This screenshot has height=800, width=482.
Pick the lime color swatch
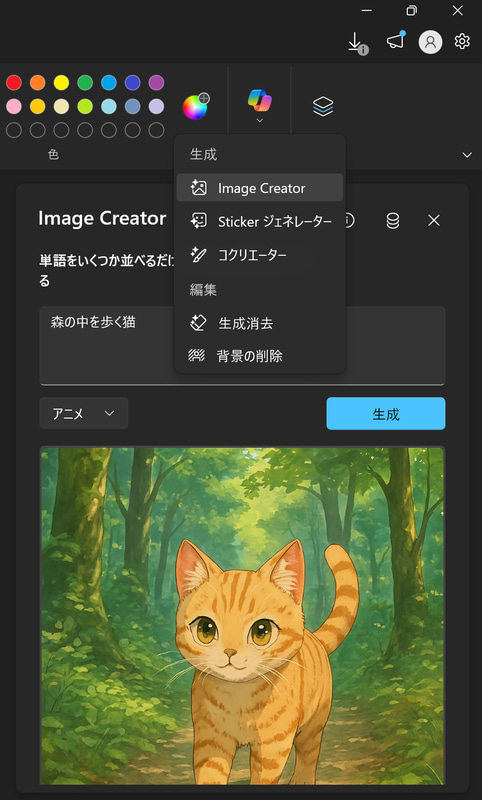(x=85, y=106)
